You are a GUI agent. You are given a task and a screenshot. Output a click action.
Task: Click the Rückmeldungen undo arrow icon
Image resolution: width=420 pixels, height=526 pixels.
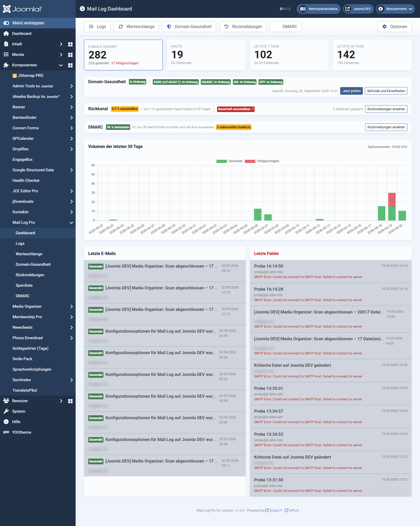(x=226, y=26)
